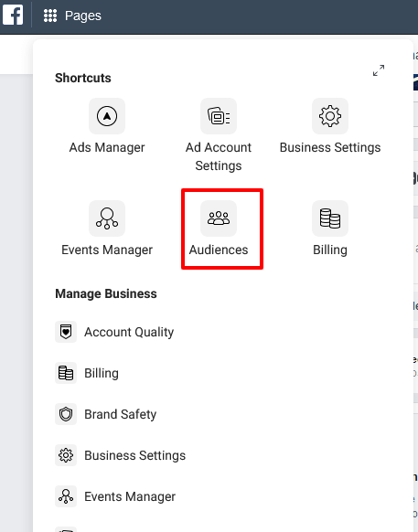Click Brand Safety shield icon
This screenshot has height=532, width=418.
[x=66, y=414]
